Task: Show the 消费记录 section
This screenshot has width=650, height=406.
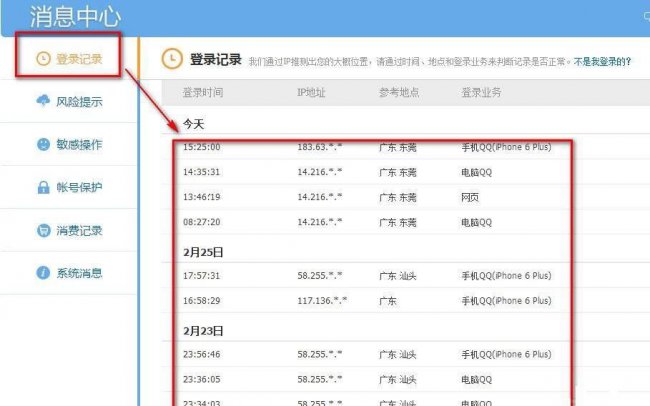Action: click(69, 230)
